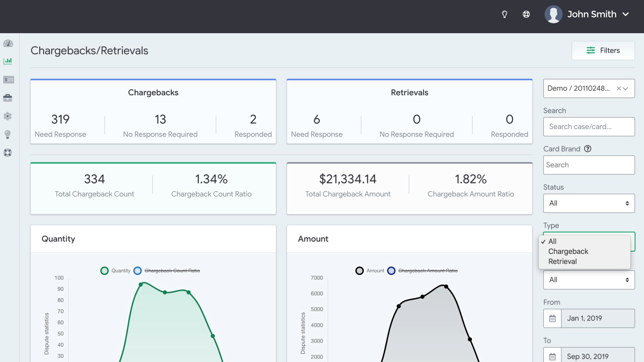
Task: Click the lightbulb tips icon in top bar
Action: point(504,14)
